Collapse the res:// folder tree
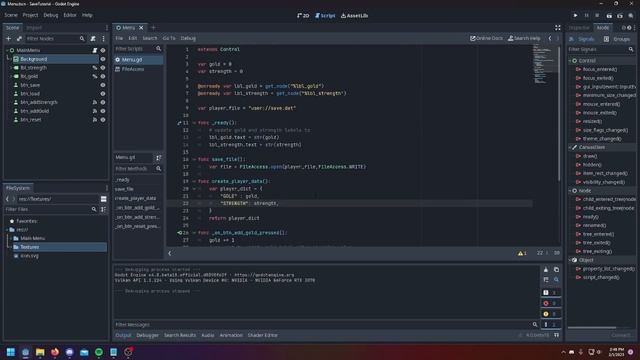The image size is (640, 360). (7, 230)
